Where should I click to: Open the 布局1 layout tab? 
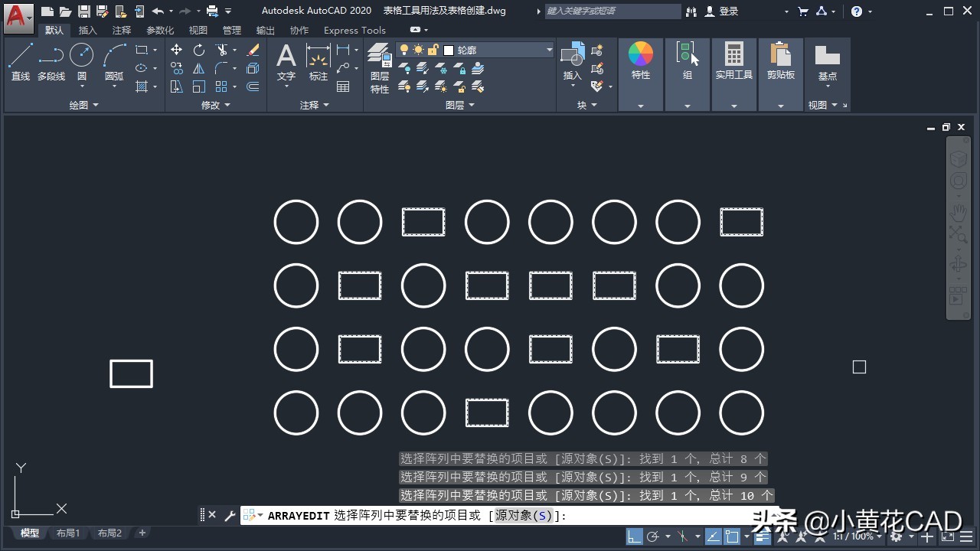[68, 533]
